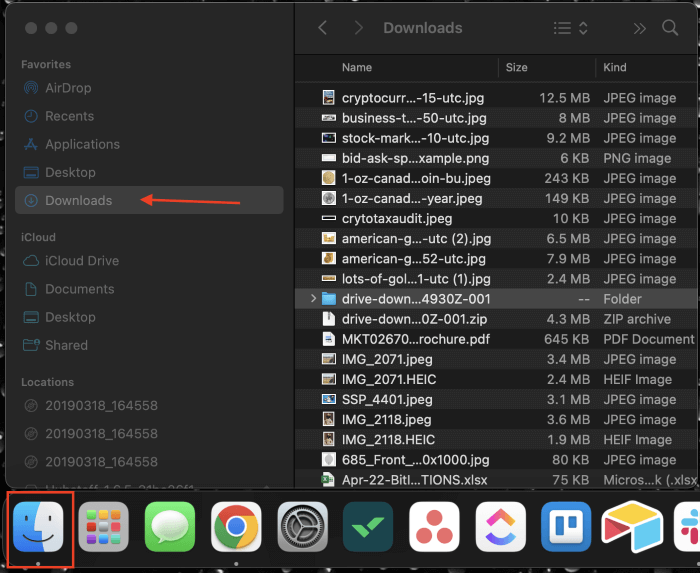Open Google Chrome in the Dock

pyautogui.click(x=236, y=527)
